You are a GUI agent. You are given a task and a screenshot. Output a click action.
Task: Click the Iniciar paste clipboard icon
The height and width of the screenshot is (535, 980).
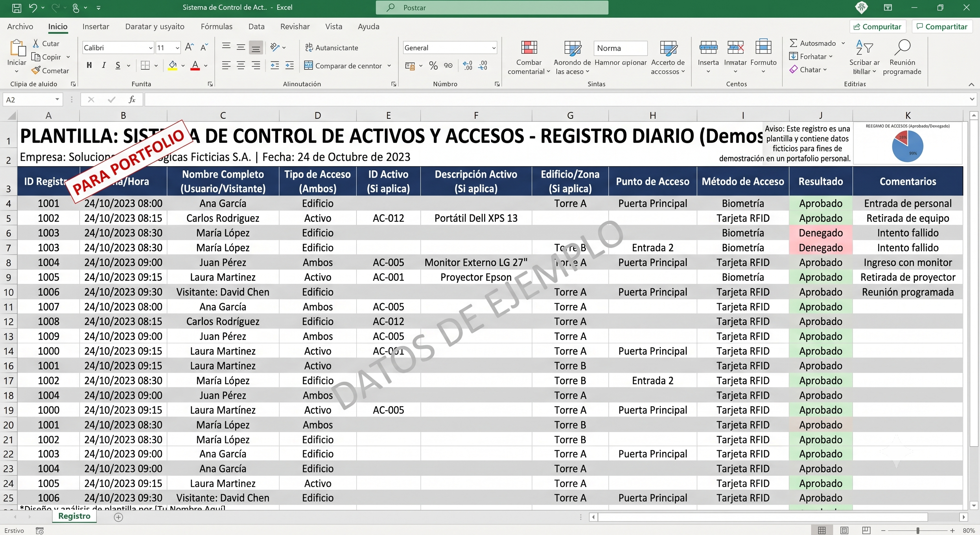click(17, 48)
